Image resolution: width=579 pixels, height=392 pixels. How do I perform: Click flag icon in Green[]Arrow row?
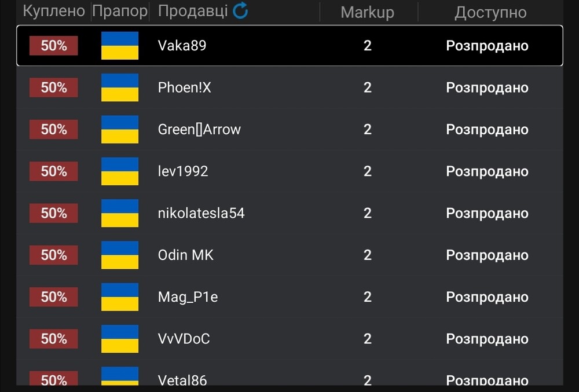click(120, 129)
